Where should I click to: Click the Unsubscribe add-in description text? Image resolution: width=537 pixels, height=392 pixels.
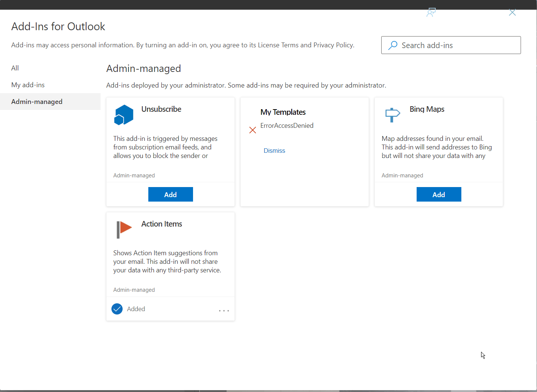click(165, 147)
